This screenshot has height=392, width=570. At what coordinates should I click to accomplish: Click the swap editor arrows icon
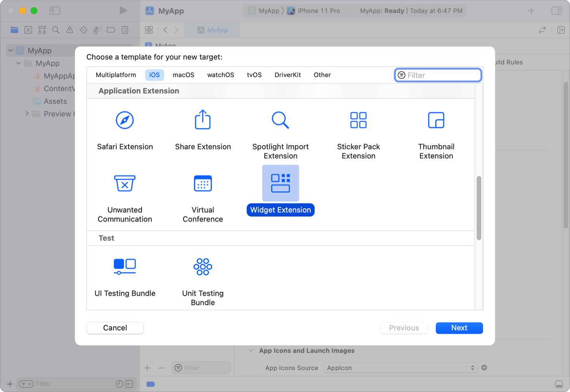(x=542, y=30)
